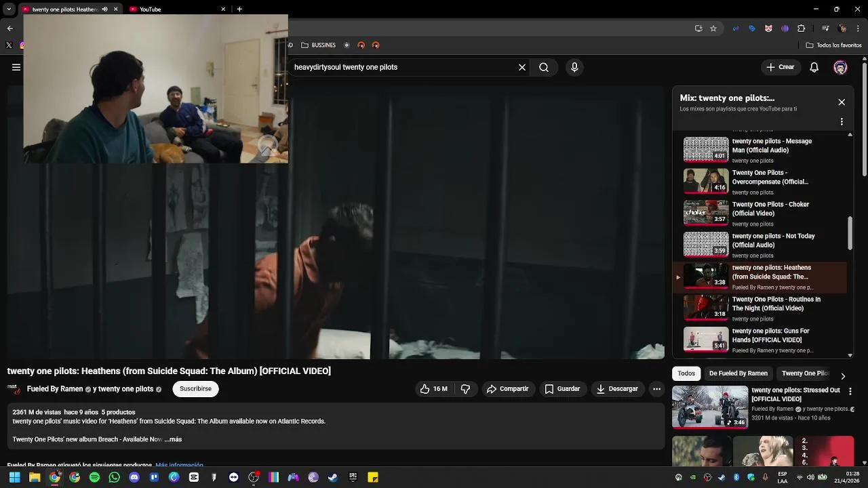Viewport: 868px width, 488px height.
Task: Open Discord from the taskbar
Action: click(x=134, y=477)
